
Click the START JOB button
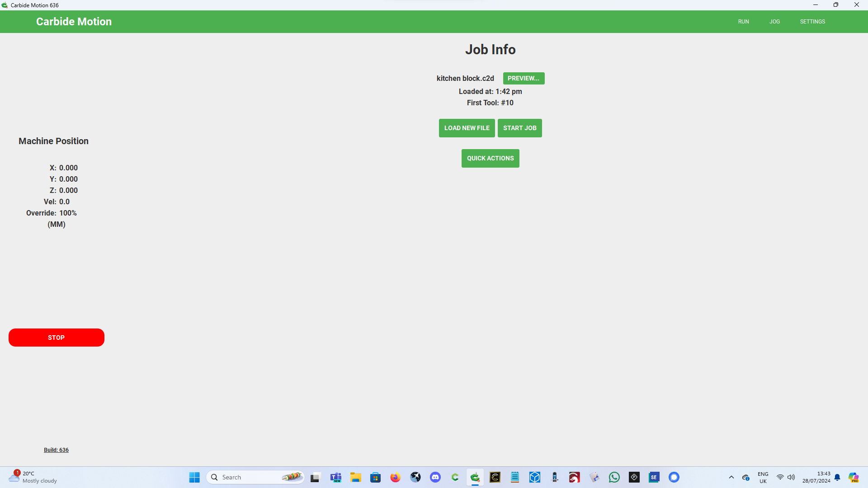click(x=519, y=128)
